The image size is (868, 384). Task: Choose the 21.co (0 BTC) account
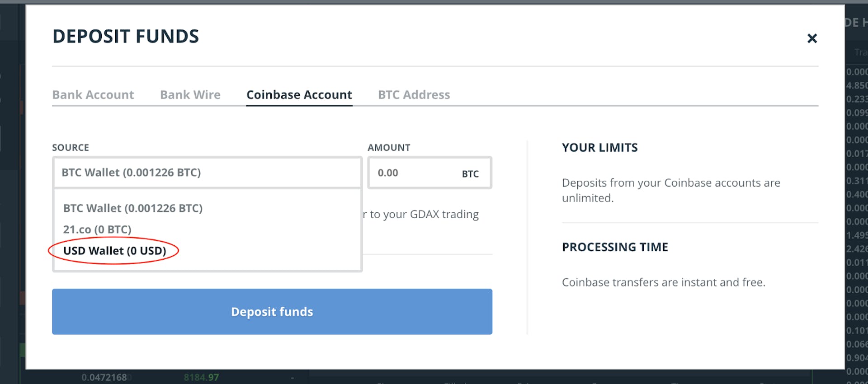pos(97,229)
